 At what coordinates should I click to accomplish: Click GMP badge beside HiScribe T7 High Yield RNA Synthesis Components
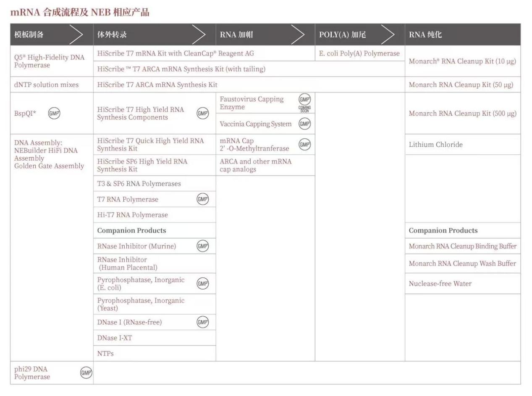(x=203, y=114)
